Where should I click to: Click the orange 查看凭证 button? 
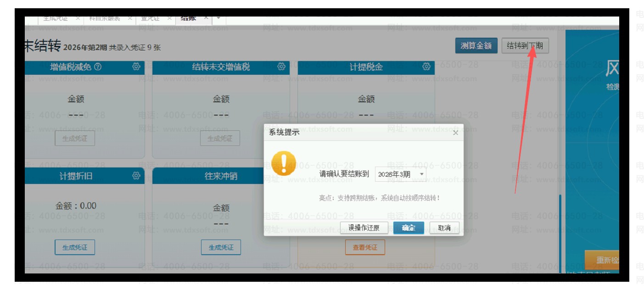click(365, 247)
